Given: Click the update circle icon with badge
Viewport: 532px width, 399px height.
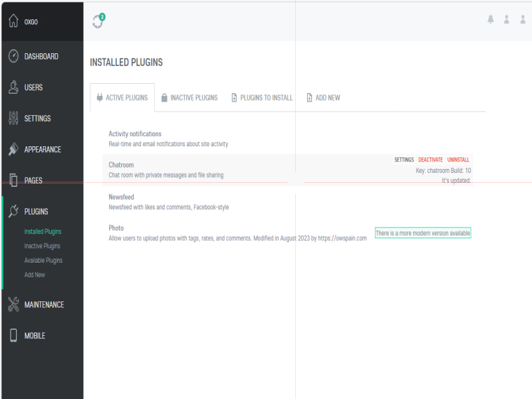Looking at the screenshot, I should point(98,21).
